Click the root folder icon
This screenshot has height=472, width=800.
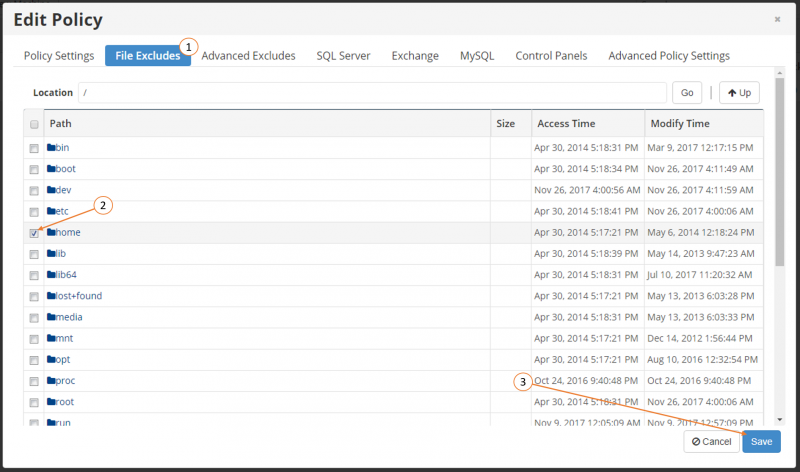(x=52, y=402)
